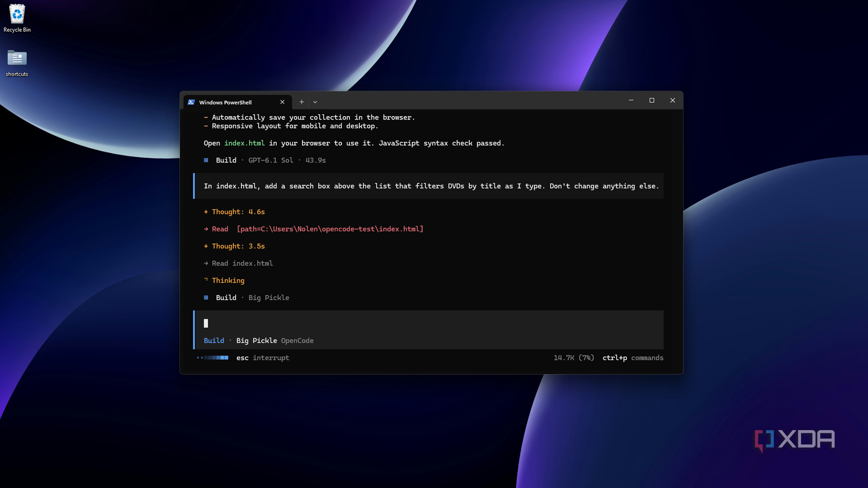This screenshot has height=488, width=868.
Task: Click 'Big Pickle' in the message footer line
Action: click(x=269, y=298)
